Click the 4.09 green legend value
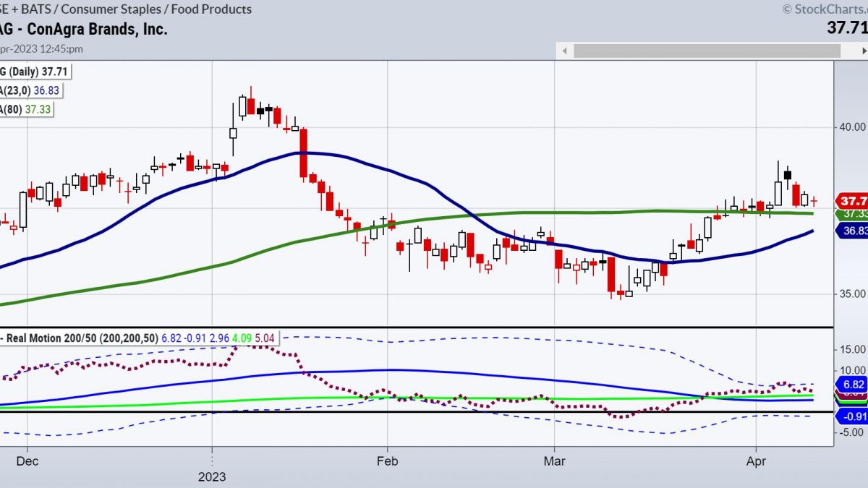Image resolution: width=868 pixels, height=488 pixels. [242, 338]
